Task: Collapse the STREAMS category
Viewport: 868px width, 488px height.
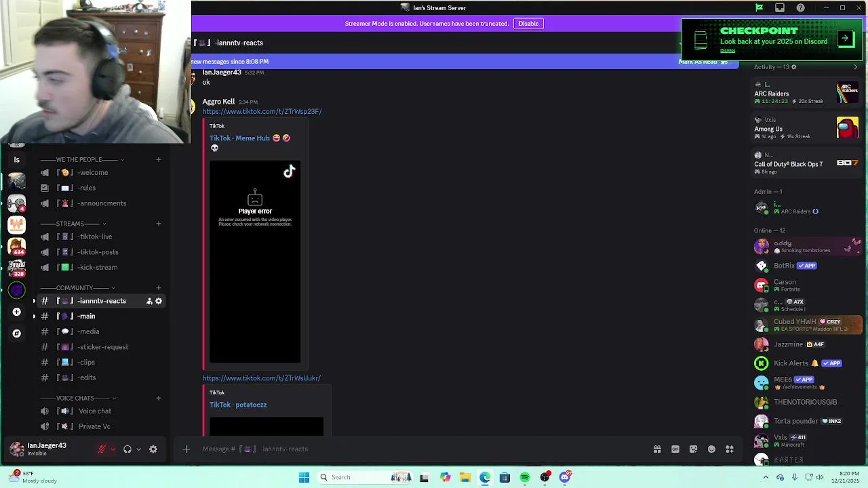Action: coord(73,224)
